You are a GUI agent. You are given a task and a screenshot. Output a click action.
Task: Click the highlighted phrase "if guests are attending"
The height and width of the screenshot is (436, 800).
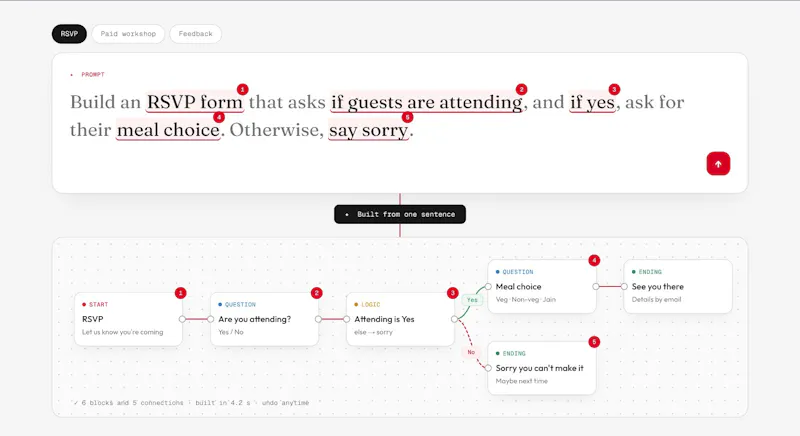coord(427,102)
